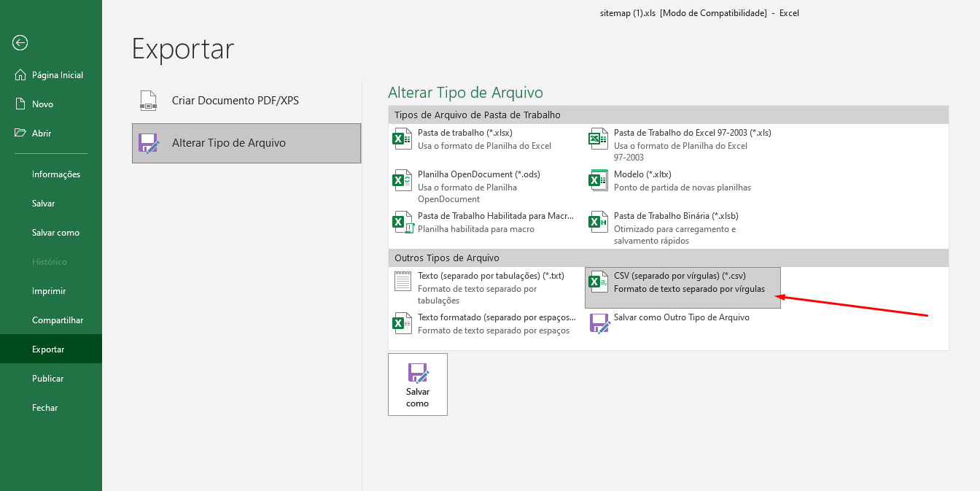Go to Informações in the sidebar
Screen dimensions: 980x491
coord(51,174)
